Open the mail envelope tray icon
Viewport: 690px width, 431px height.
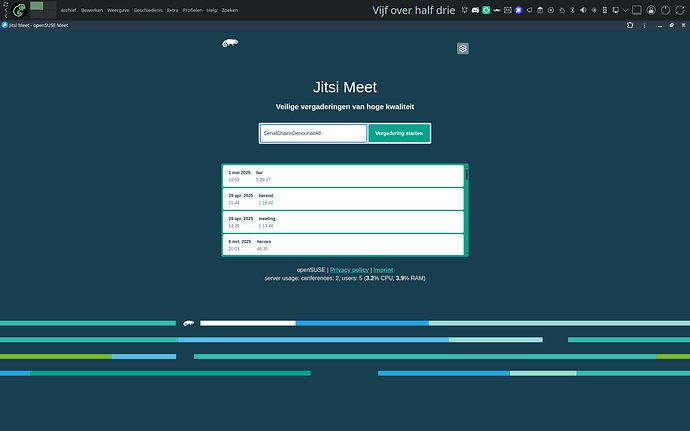[x=508, y=10]
